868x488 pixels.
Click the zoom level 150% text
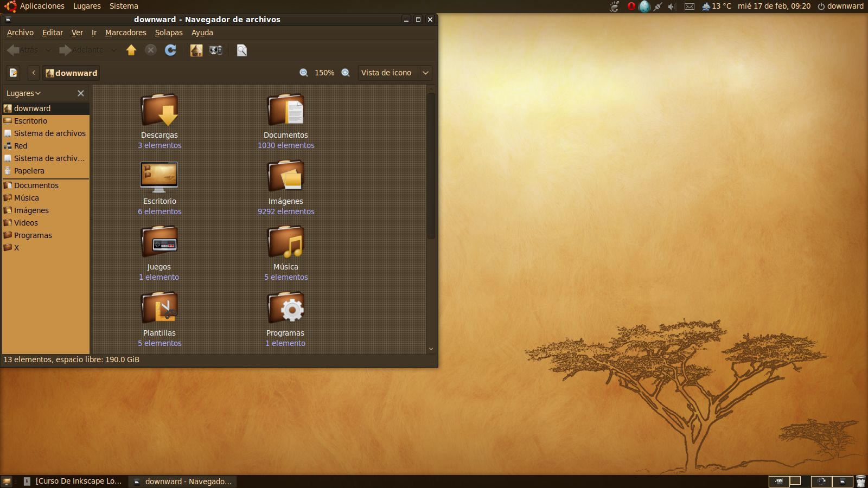point(324,73)
